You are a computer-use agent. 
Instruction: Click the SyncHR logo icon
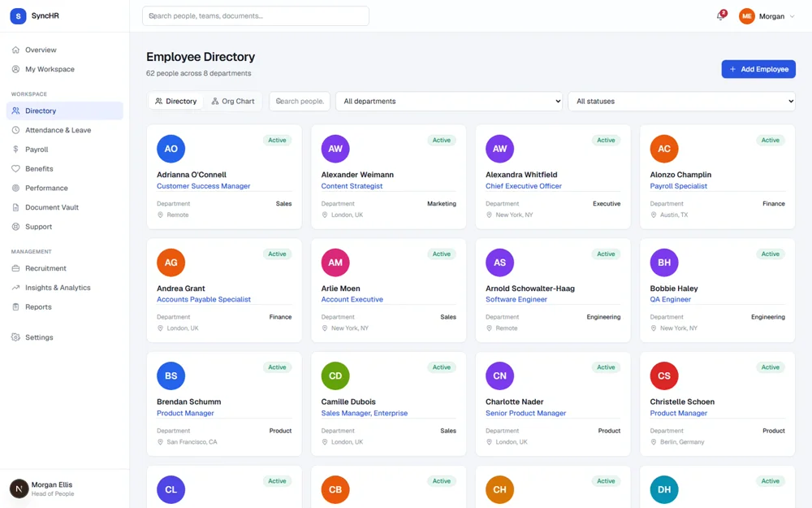(x=18, y=16)
